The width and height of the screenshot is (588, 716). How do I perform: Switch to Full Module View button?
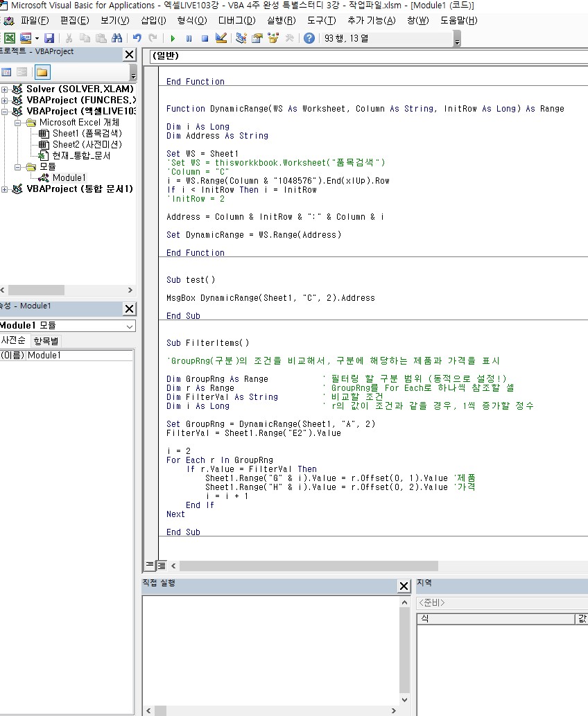162,566
